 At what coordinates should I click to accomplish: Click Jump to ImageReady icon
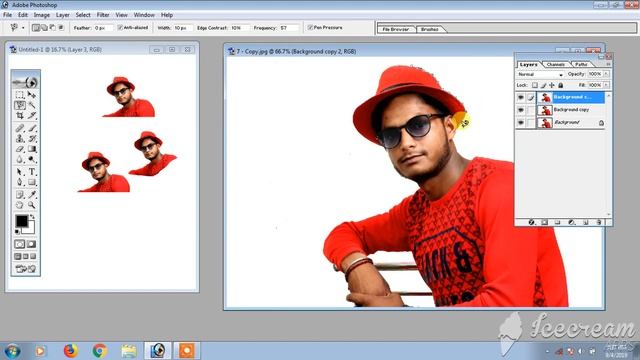(x=25, y=269)
